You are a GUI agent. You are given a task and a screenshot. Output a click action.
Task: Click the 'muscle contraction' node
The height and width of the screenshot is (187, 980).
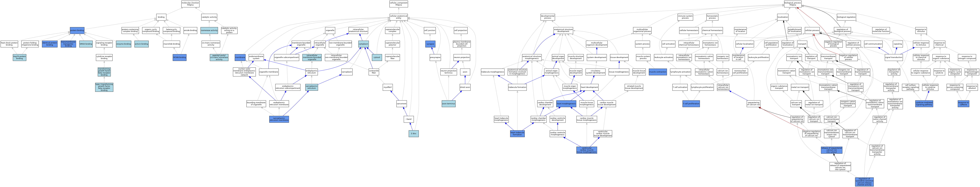pos(658,72)
